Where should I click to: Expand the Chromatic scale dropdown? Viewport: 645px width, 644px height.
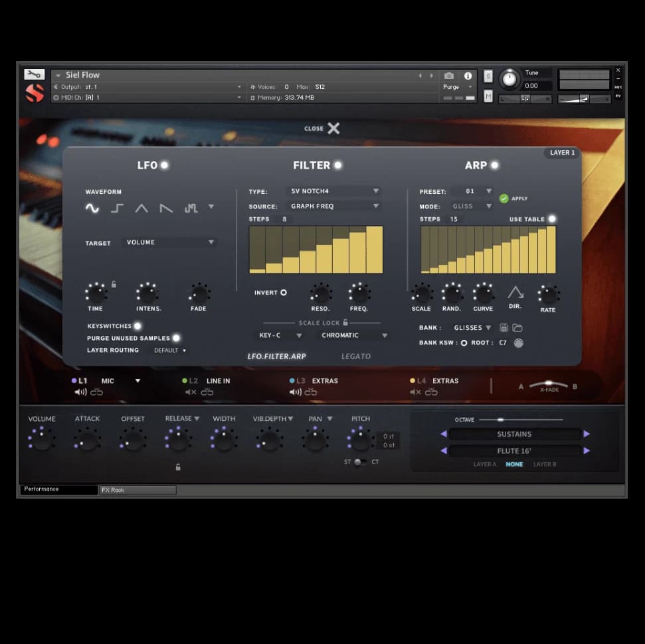click(353, 336)
